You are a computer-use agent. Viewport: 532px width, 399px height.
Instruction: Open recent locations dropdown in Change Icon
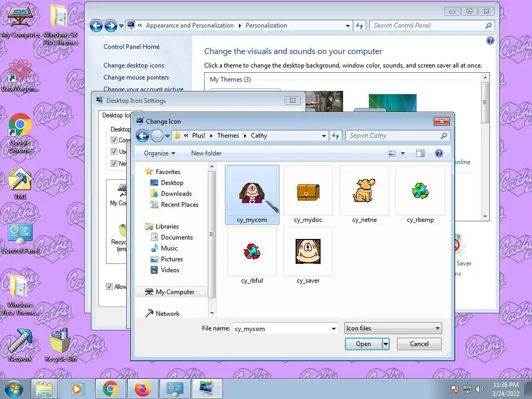coord(168,136)
